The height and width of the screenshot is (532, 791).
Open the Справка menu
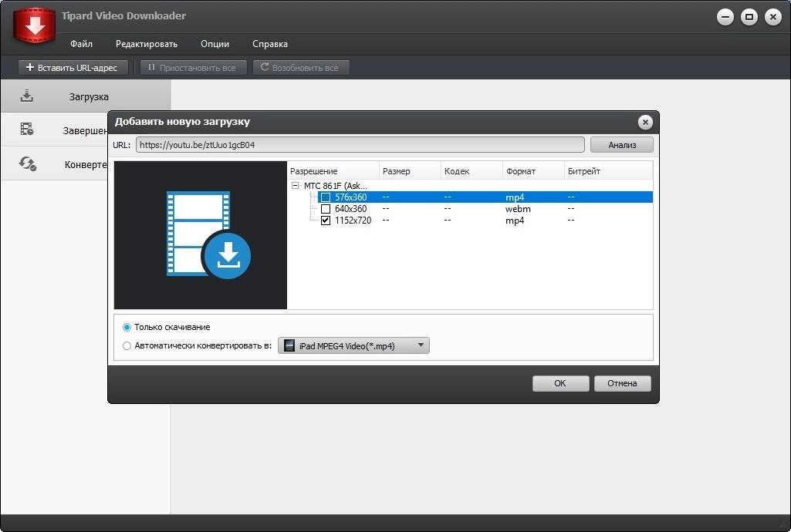(270, 44)
